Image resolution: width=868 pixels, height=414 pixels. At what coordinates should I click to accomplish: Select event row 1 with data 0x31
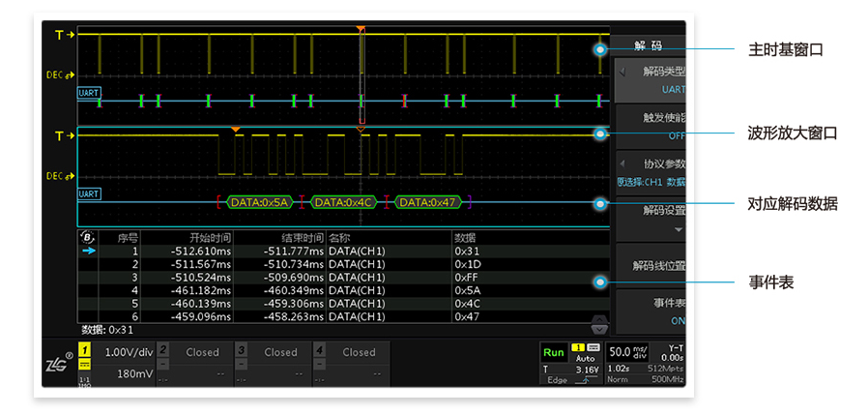coord(343,251)
